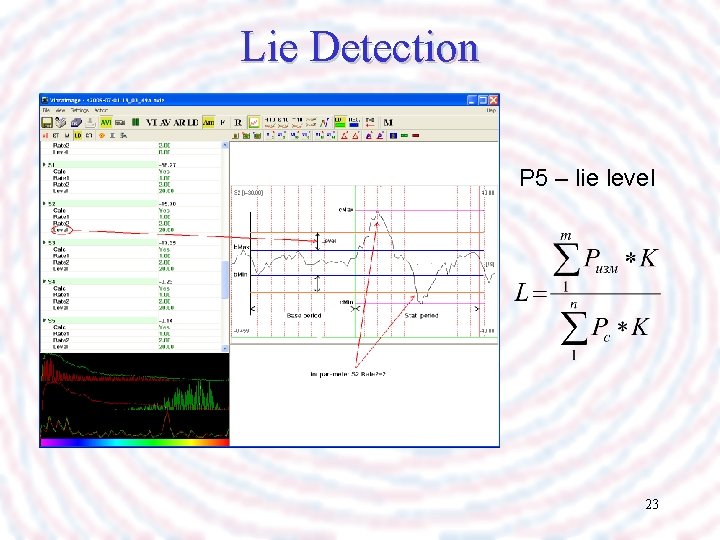This screenshot has width=720, height=540.
Task: Select the Rate2 row under S3
Action: pyautogui.click(x=131, y=262)
